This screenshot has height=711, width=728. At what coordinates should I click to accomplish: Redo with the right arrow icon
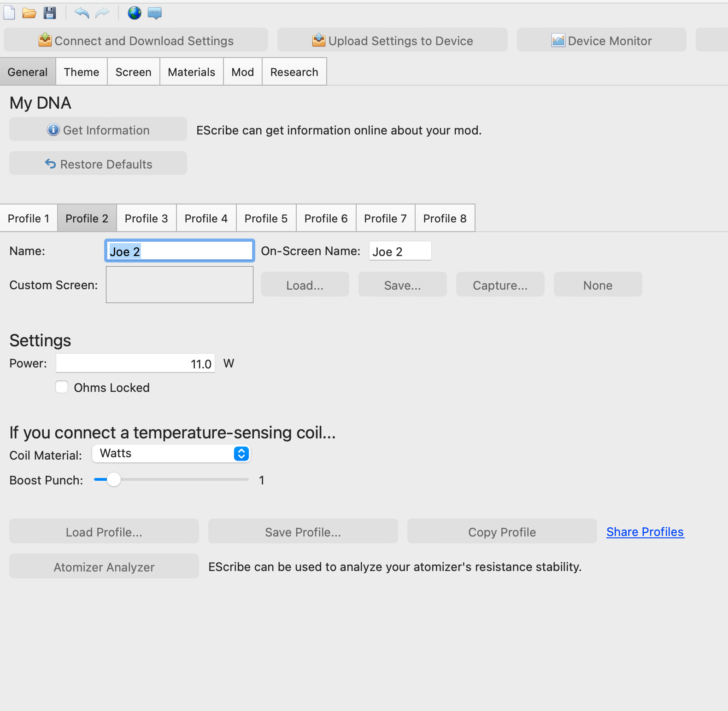pos(102,13)
